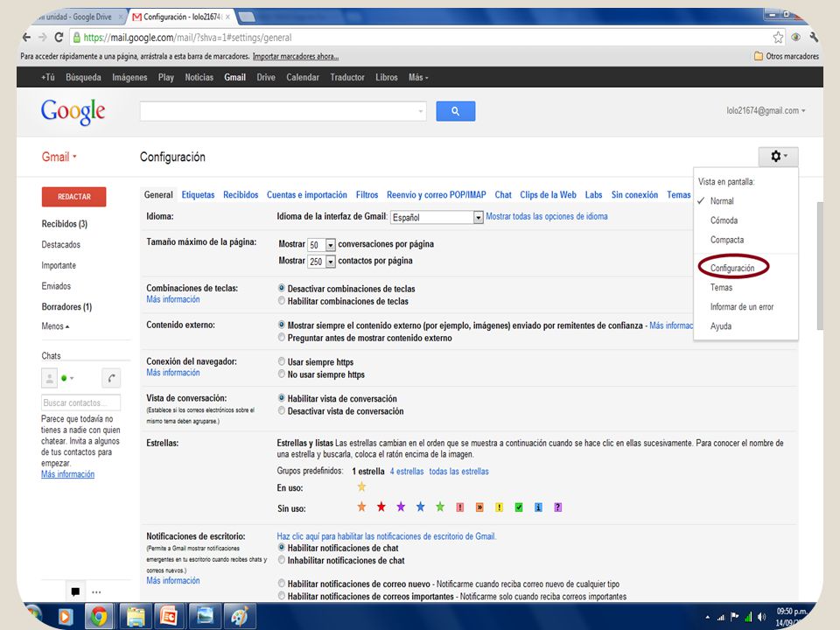Click the browser forward arrow

point(42,38)
